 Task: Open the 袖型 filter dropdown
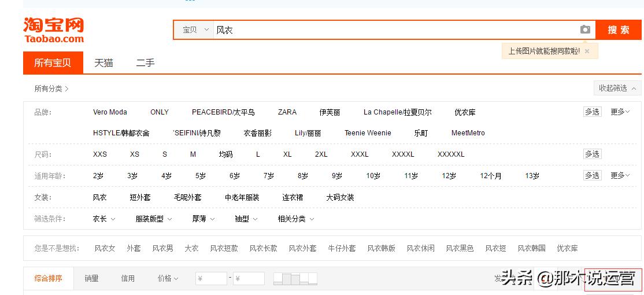[x=246, y=219]
